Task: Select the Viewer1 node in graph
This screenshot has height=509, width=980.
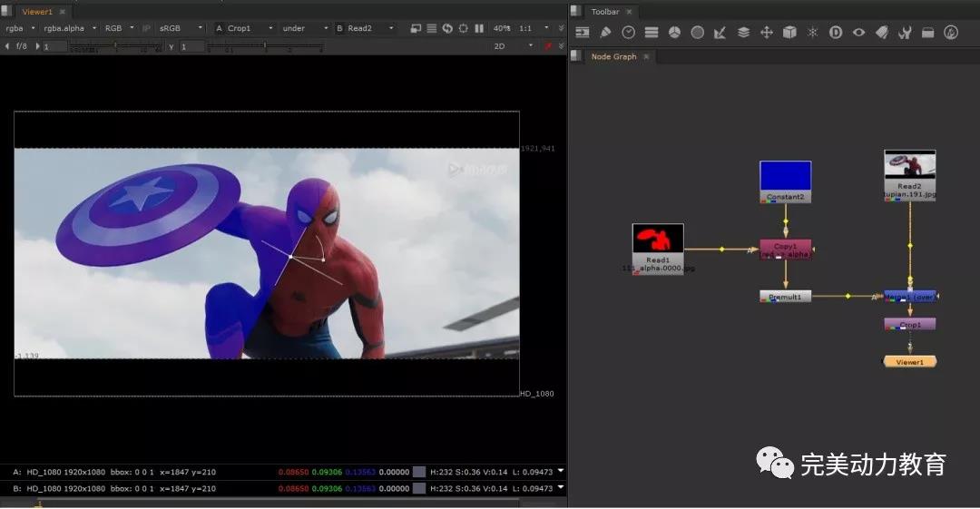Action: click(909, 361)
